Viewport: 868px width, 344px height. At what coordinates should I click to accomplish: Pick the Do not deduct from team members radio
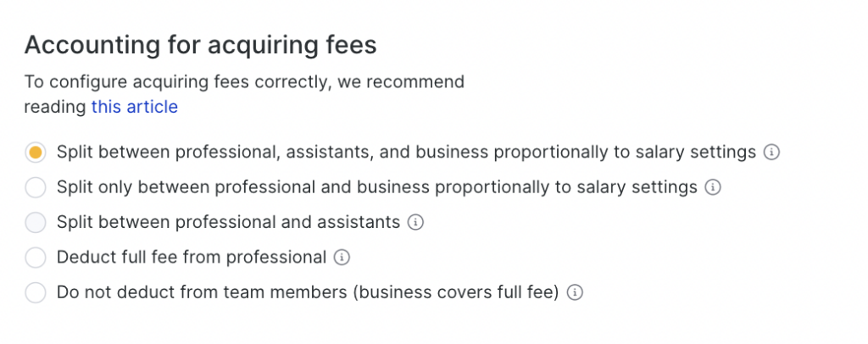(x=36, y=293)
